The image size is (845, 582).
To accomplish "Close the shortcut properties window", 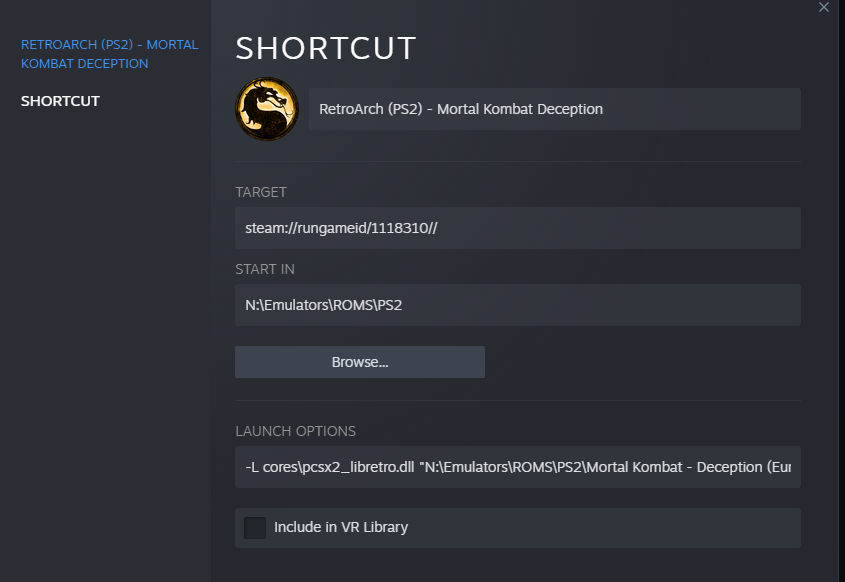I will 823,8.
